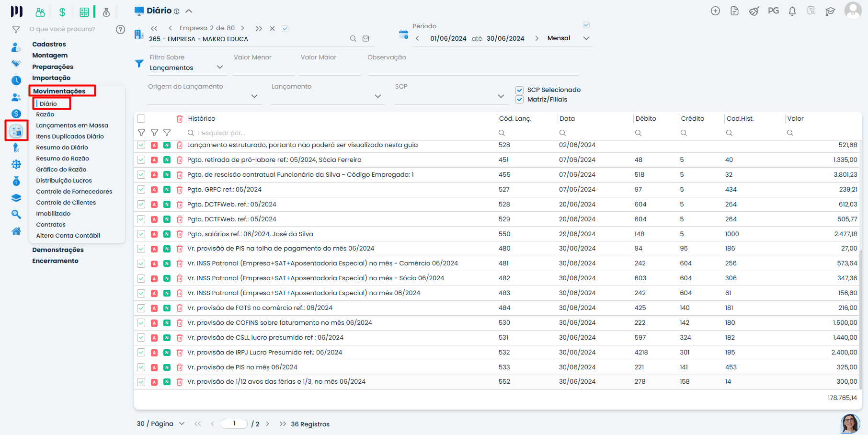
Task: Click the plus circle icon in top bar
Action: coord(715,11)
